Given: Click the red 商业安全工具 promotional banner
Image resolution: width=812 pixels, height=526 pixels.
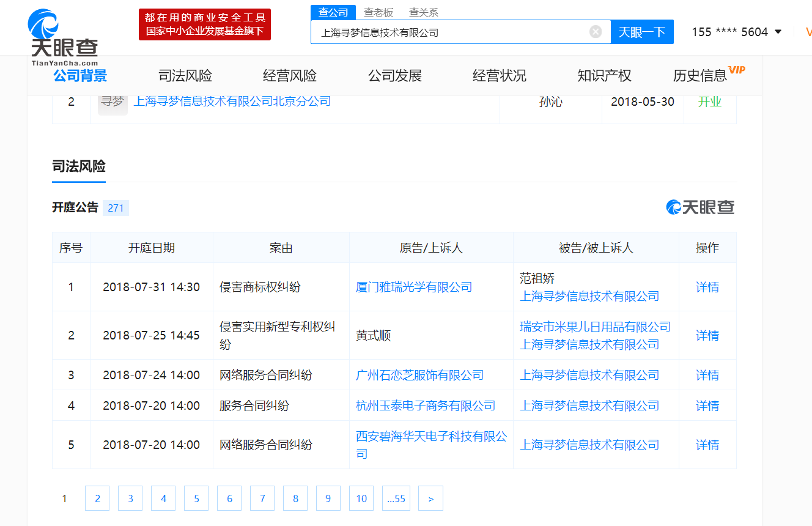Looking at the screenshot, I should 204,24.
